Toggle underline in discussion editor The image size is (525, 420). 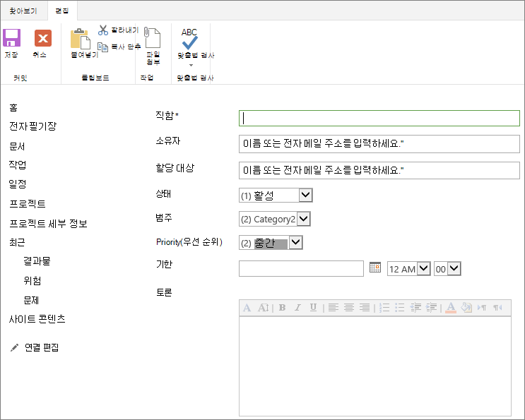click(314, 308)
